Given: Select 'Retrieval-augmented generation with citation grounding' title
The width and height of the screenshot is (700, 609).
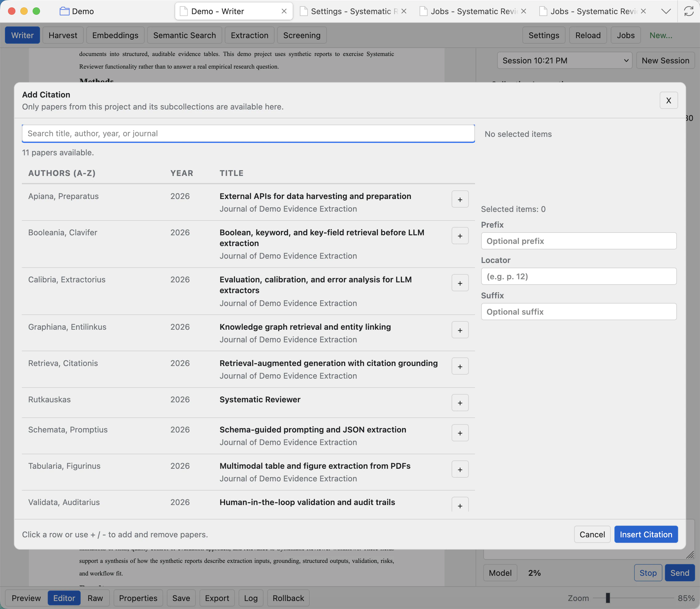Looking at the screenshot, I should click(328, 363).
